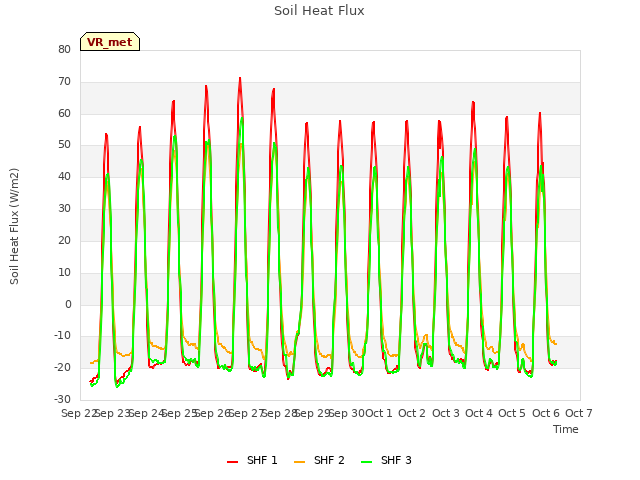Select the -10 y-axis tick label

click(x=62, y=336)
